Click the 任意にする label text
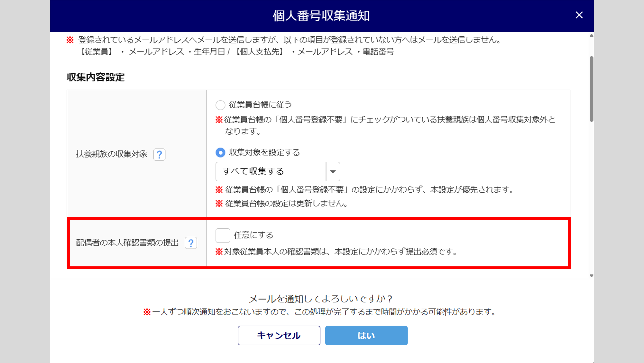Screen dimensions: 644x363 point(253,235)
